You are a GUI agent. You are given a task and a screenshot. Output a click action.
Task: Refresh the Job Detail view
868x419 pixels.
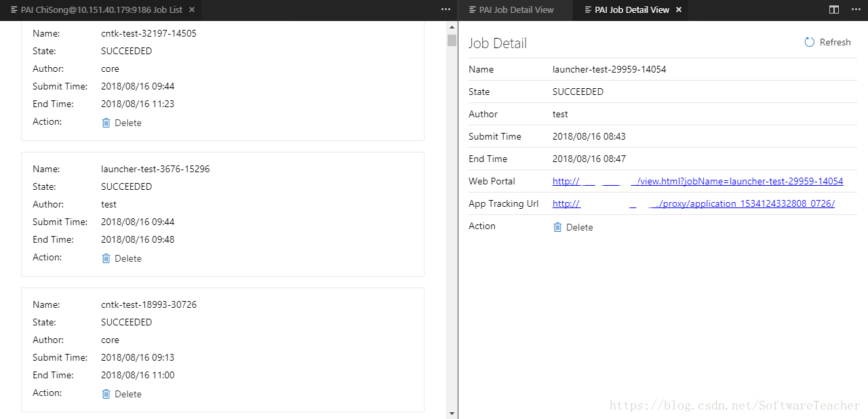pos(827,42)
